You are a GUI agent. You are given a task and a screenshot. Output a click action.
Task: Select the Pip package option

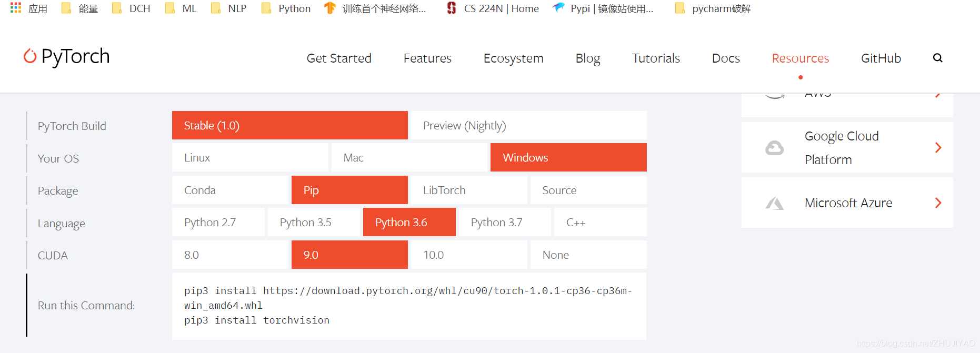click(x=349, y=190)
